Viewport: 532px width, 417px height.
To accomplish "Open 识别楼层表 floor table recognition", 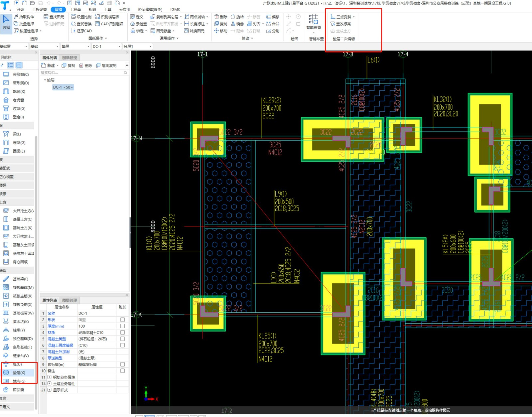I will (107, 17).
